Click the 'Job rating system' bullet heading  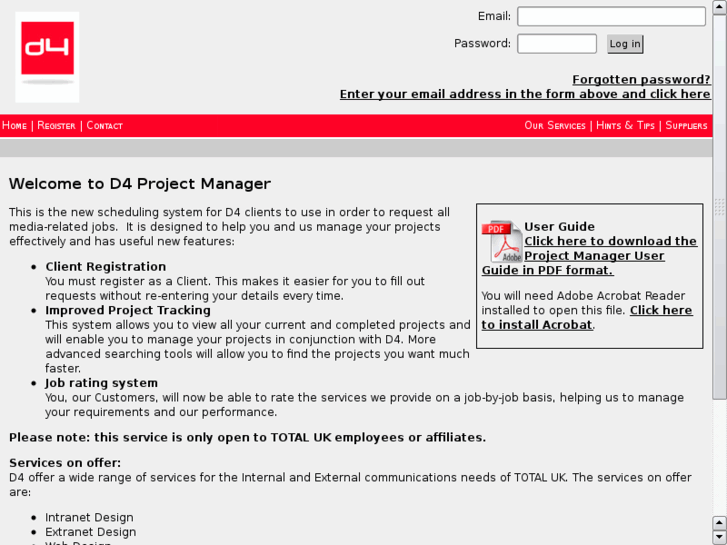[102, 383]
